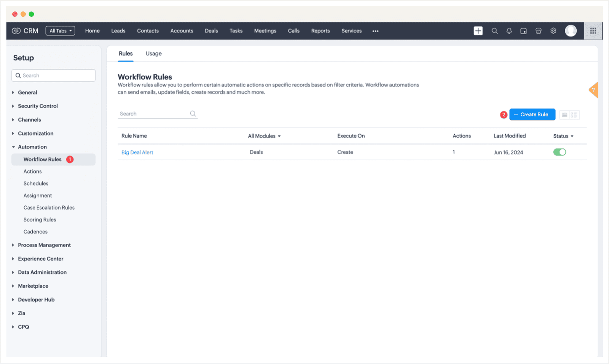Click the rules search magnifier icon
This screenshot has height=364, width=609.
click(x=193, y=114)
